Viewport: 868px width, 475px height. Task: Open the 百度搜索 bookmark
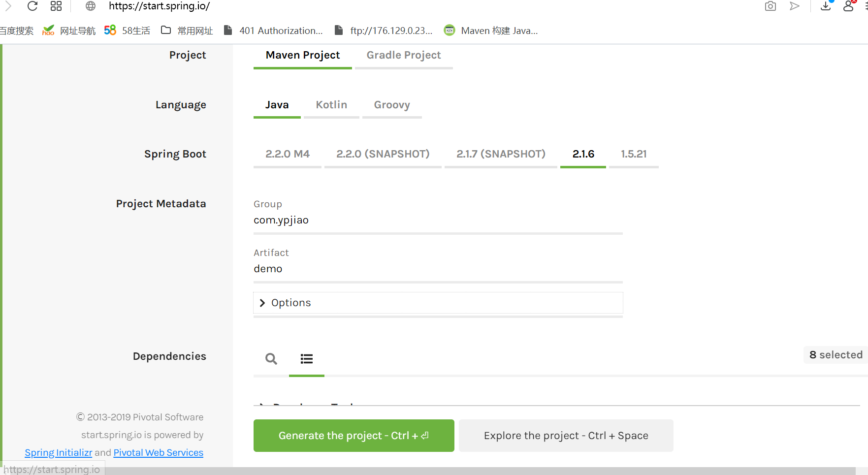click(17, 31)
